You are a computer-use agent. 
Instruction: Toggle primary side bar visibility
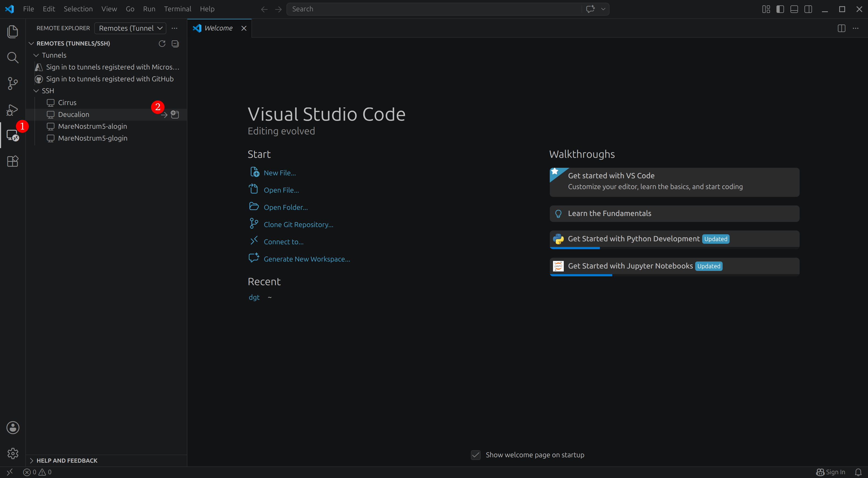(x=780, y=9)
